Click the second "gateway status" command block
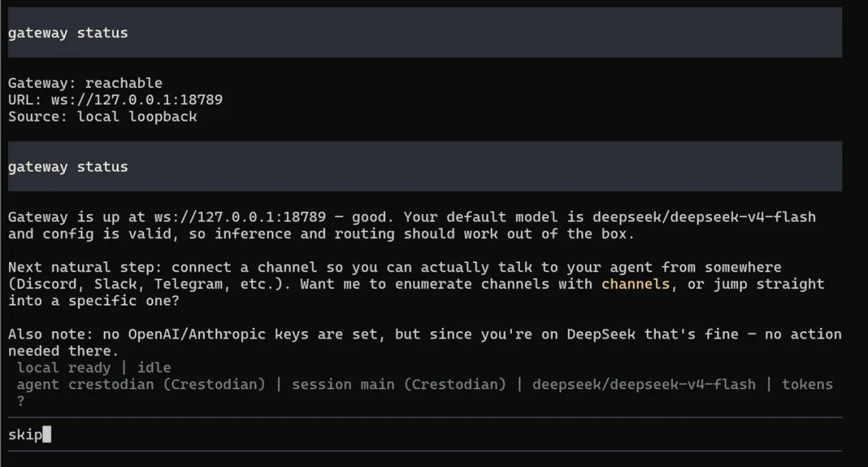 (424, 166)
